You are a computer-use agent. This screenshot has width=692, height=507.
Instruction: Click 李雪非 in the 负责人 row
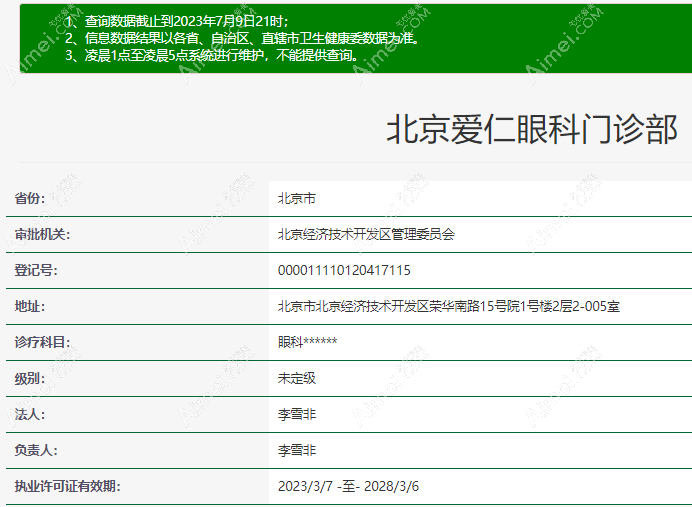coord(297,450)
